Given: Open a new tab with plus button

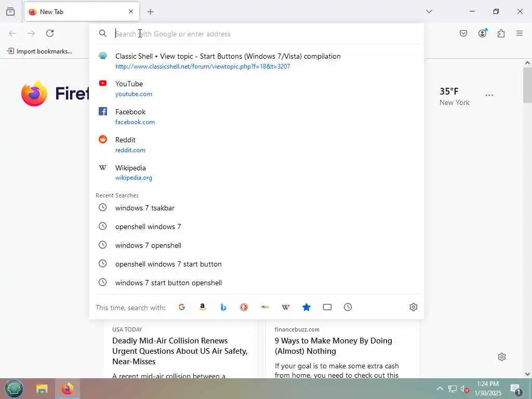Looking at the screenshot, I should coord(151,12).
